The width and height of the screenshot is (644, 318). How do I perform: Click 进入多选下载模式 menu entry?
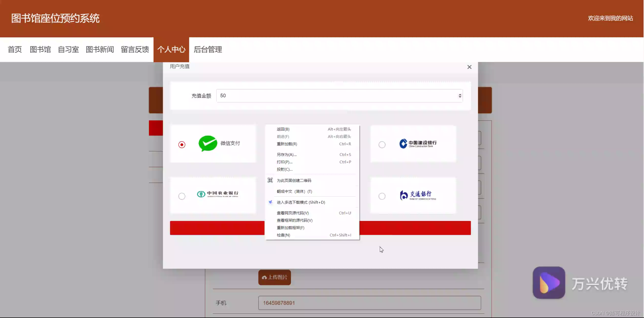pos(312,202)
